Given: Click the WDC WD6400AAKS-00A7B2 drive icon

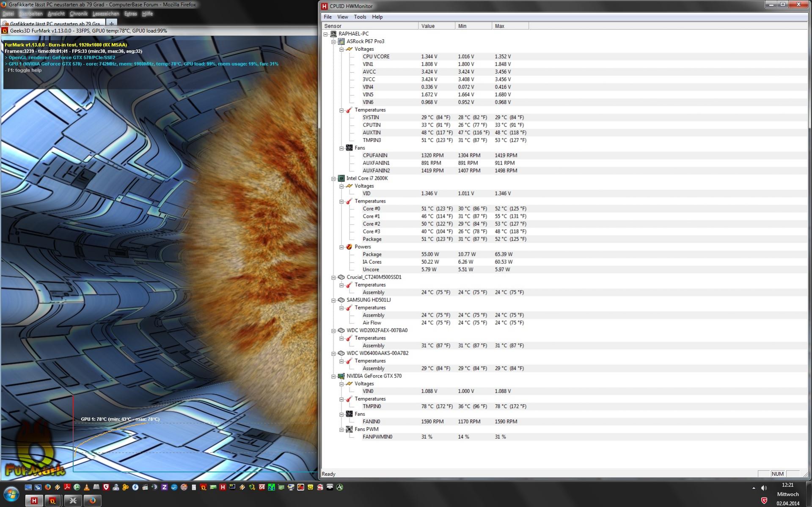Looking at the screenshot, I should (341, 354).
